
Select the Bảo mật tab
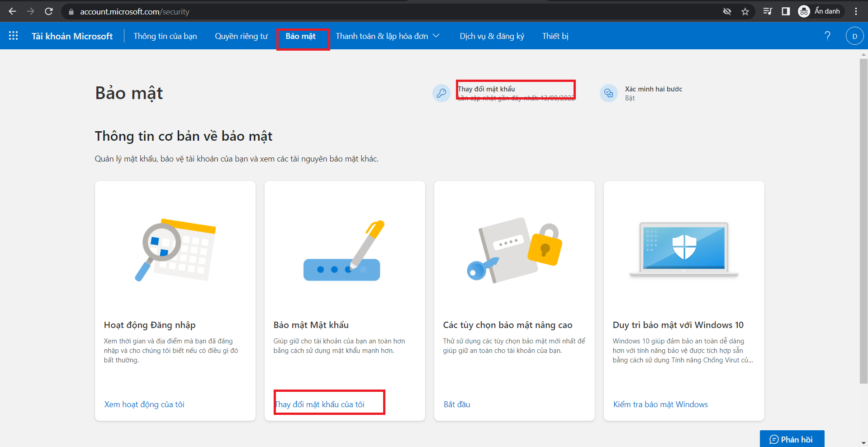coord(301,36)
